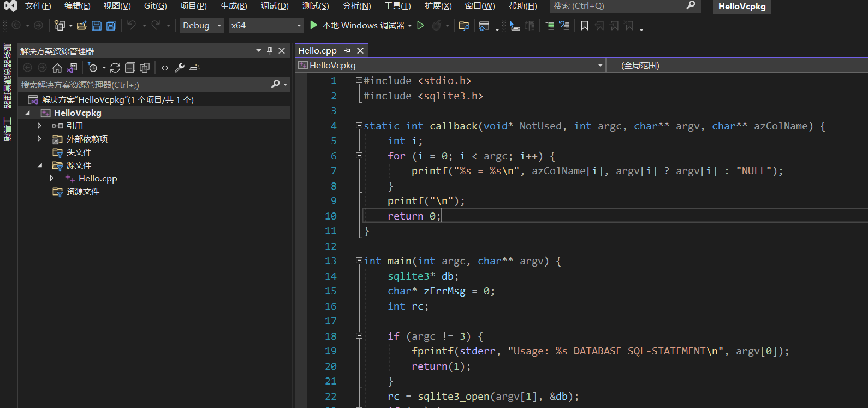Image resolution: width=868 pixels, height=408 pixels.
Task: Click the search magnifier in Solution Explorer
Action: point(275,84)
